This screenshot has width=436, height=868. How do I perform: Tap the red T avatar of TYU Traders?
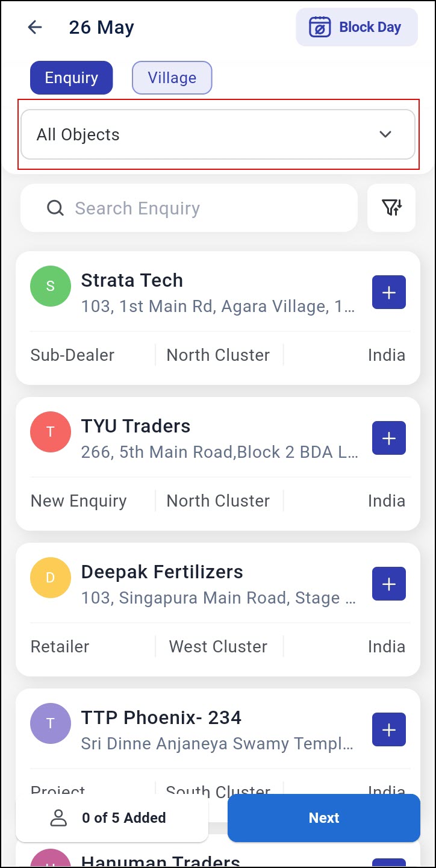51,432
